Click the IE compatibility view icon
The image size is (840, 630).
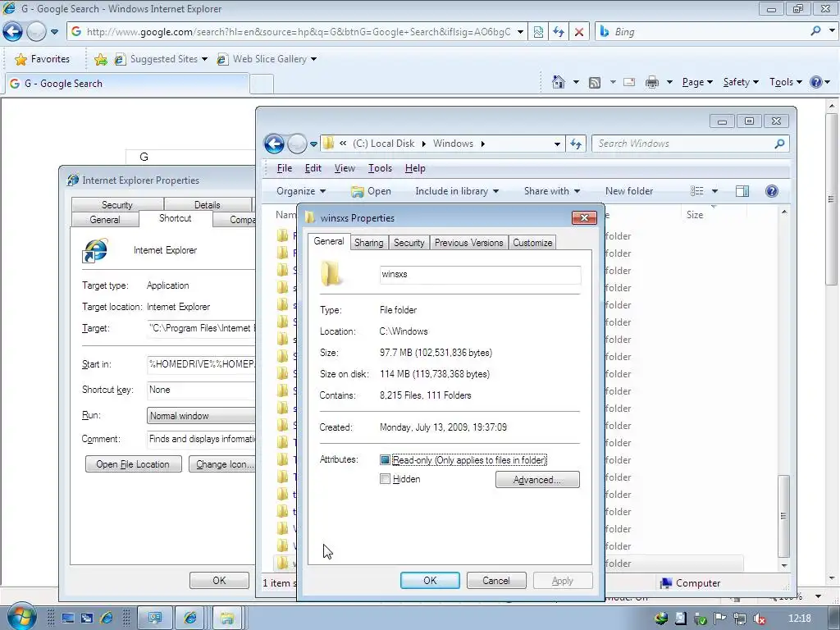[538, 32]
